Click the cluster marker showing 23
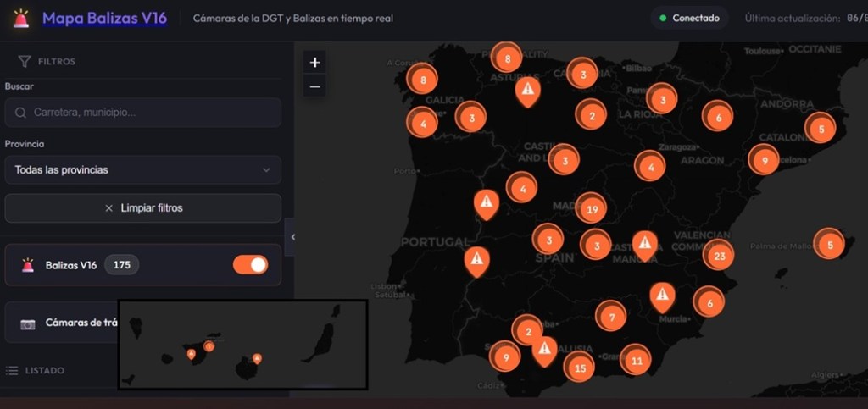 tap(719, 255)
